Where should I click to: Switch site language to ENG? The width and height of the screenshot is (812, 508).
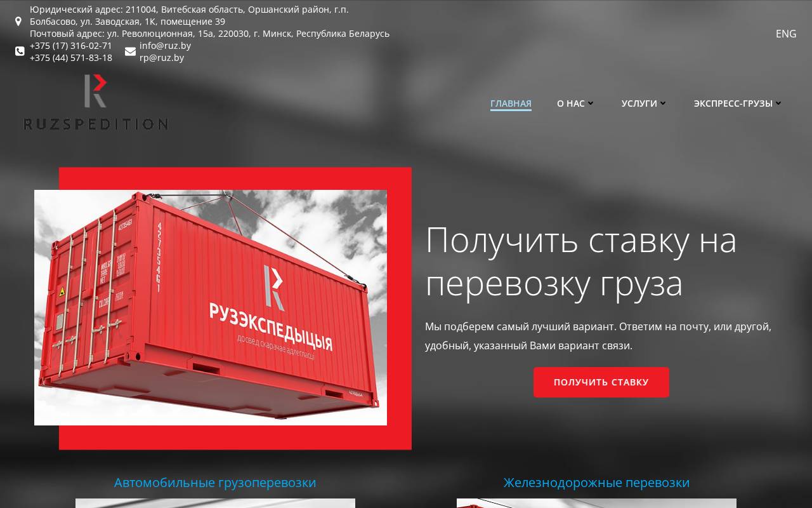coord(786,34)
